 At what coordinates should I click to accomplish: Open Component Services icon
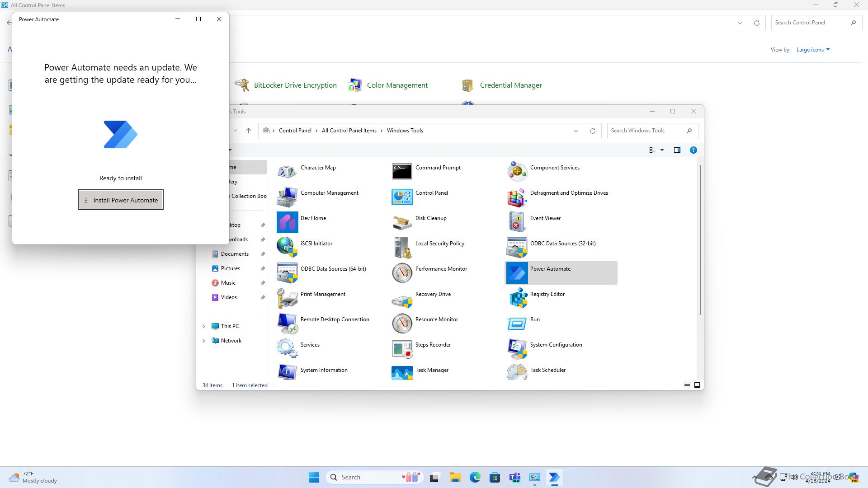[x=517, y=171]
